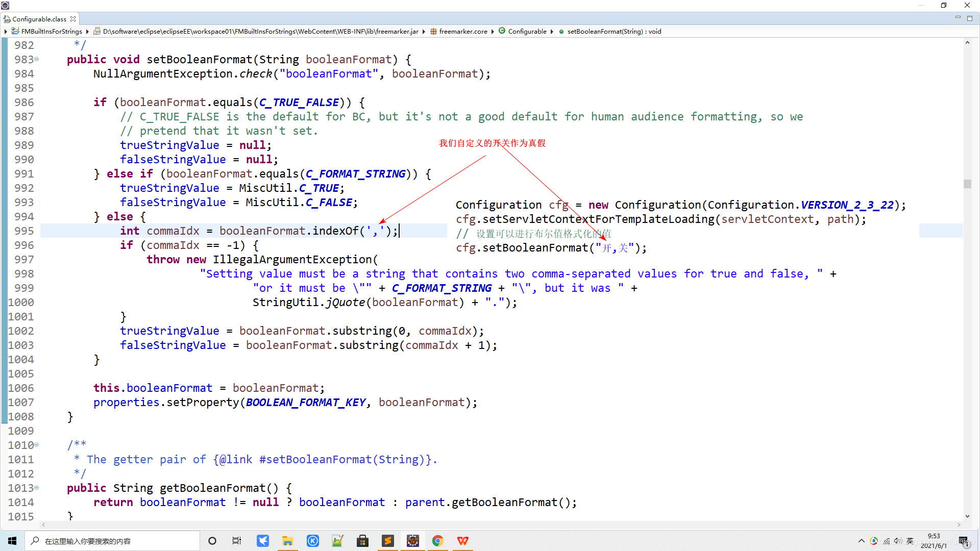
Task: Collapse the Javadoc fold at line 1010
Action: [x=37, y=445]
